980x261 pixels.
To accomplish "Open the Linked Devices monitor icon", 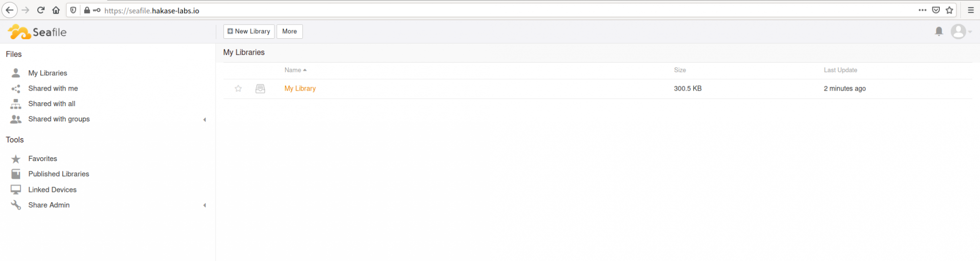I will (x=16, y=190).
